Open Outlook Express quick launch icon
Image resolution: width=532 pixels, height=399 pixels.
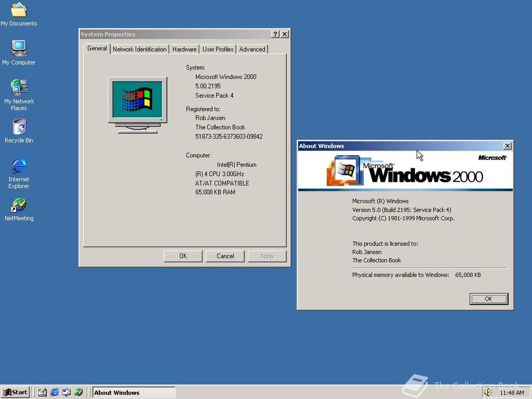point(66,393)
